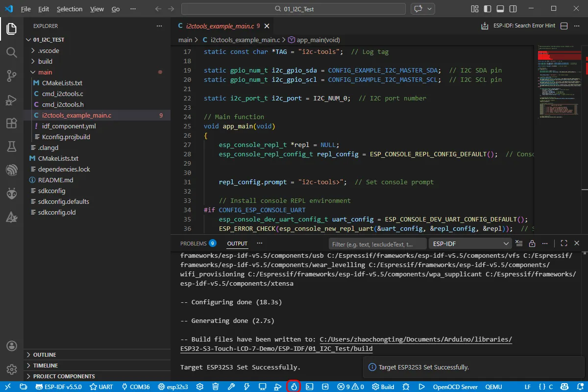This screenshot has width=588, height=392.
Task: Toggle the bottom panel layout button
Action: [x=500, y=9]
